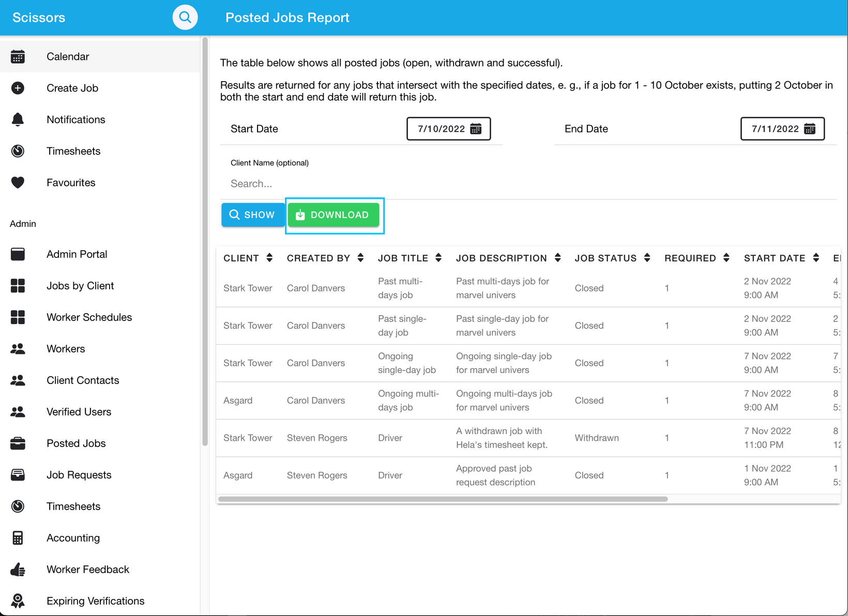Go to Create Job page
The height and width of the screenshot is (616, 848).
click(100, 88)
